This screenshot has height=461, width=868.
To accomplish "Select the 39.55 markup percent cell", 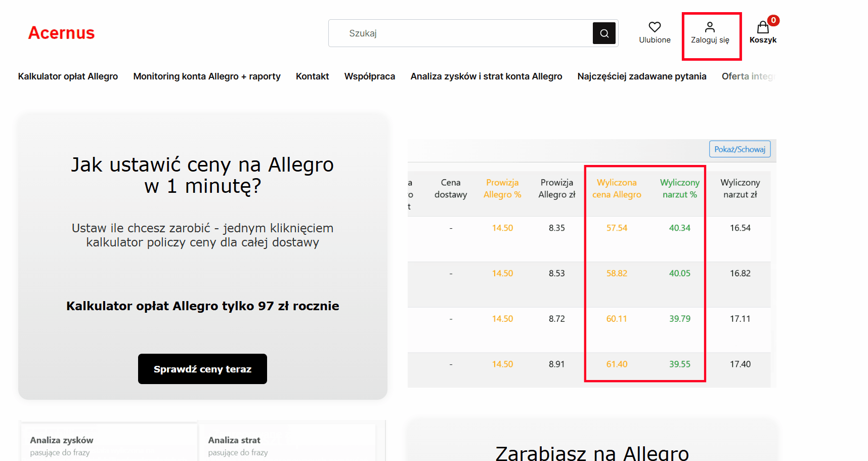I will coord(680,364).
